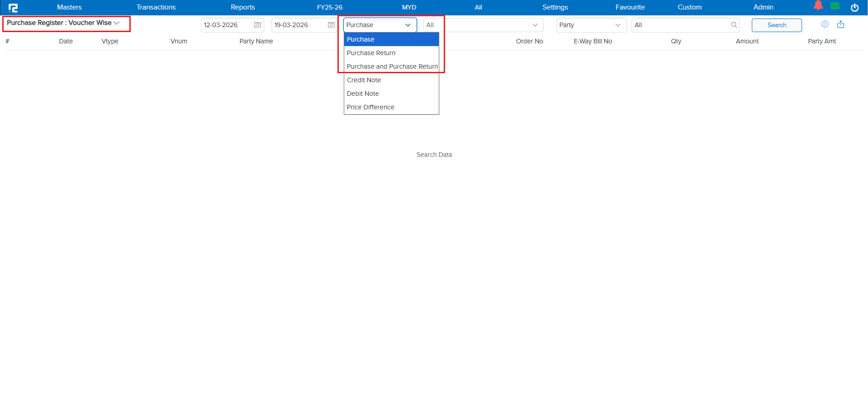
Task: Choose Price Difference from list
Action: pyautogui.click(x=370, y=107)
